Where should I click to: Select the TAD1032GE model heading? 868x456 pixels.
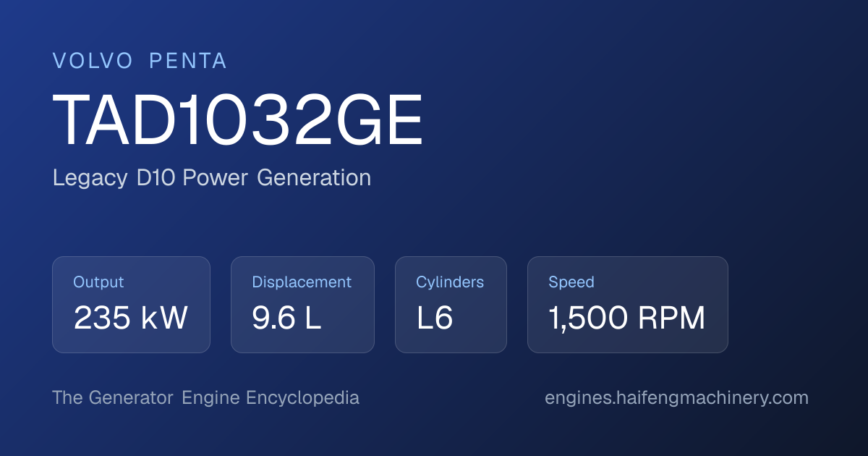click(238, 121)
